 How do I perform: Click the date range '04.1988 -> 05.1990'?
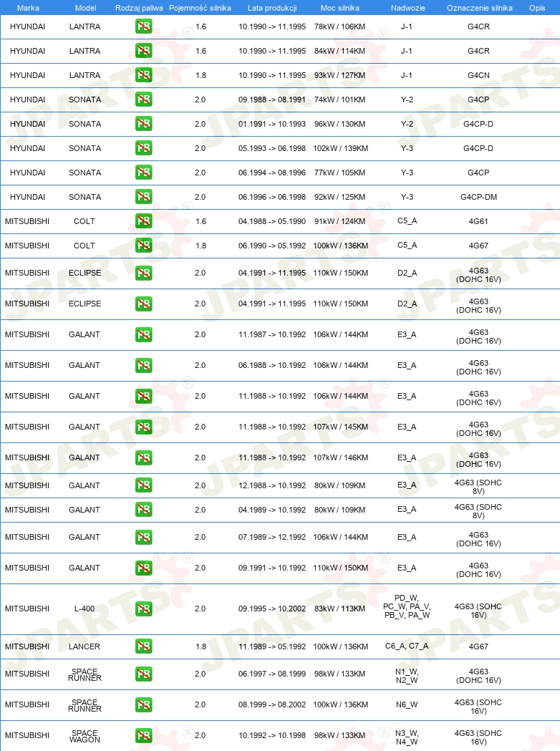(272, 221)
